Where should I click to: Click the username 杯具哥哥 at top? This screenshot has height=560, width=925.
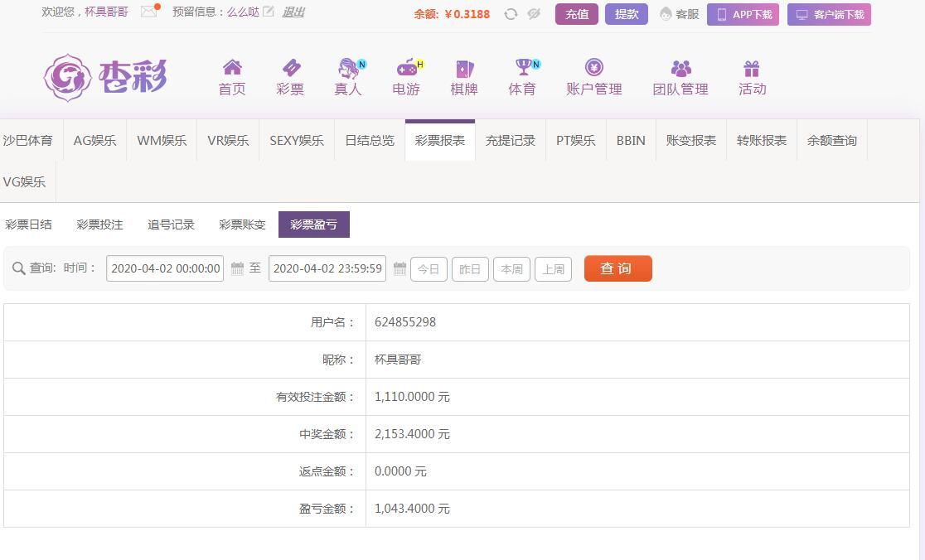pos(106,12)
